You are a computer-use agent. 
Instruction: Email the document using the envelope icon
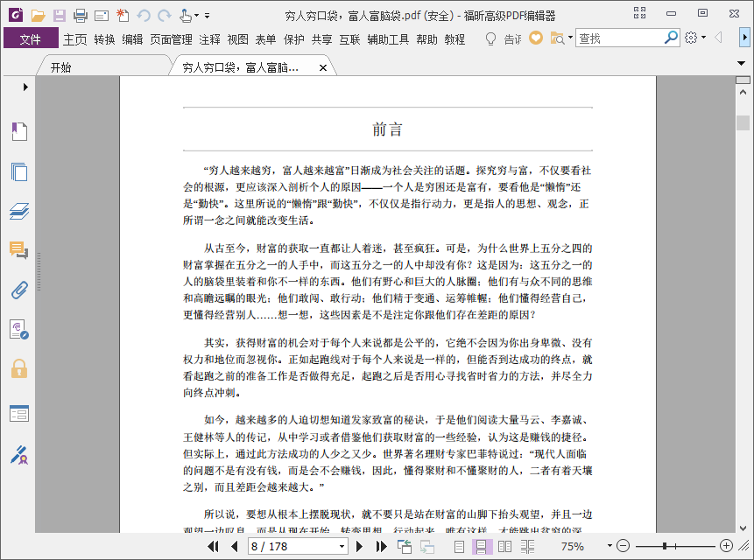(102, 17)
